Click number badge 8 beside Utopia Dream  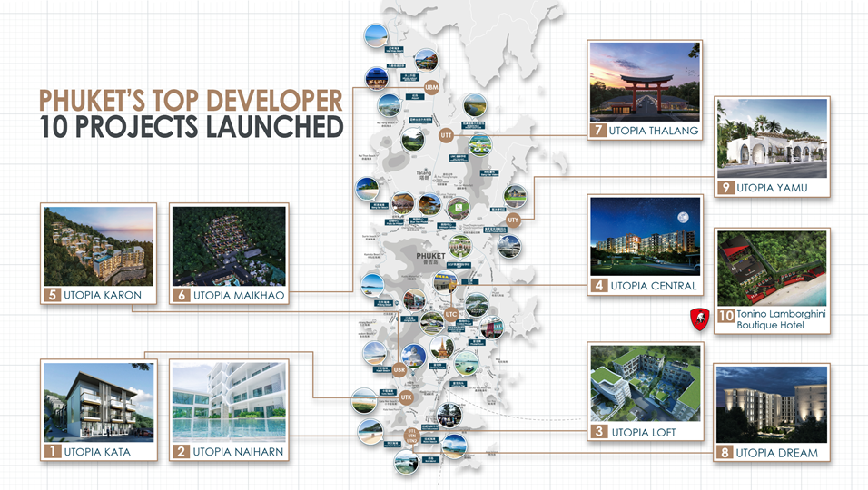point(724,453)
